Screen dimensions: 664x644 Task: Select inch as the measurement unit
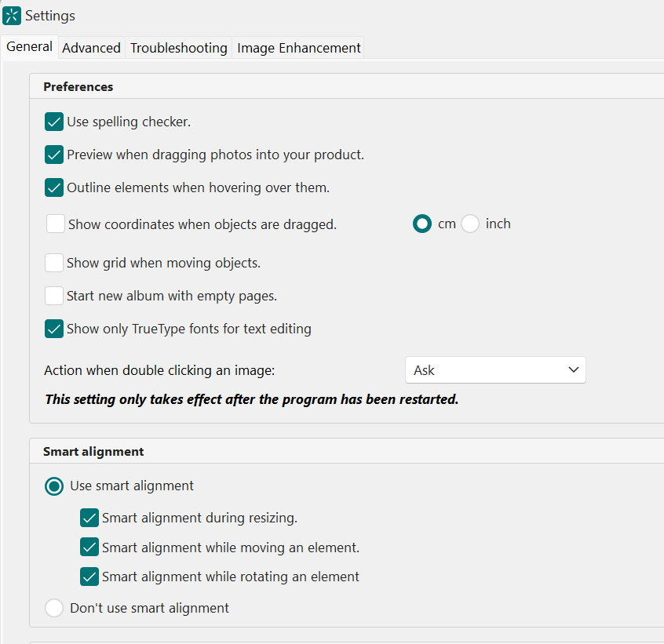pos(469,224)
